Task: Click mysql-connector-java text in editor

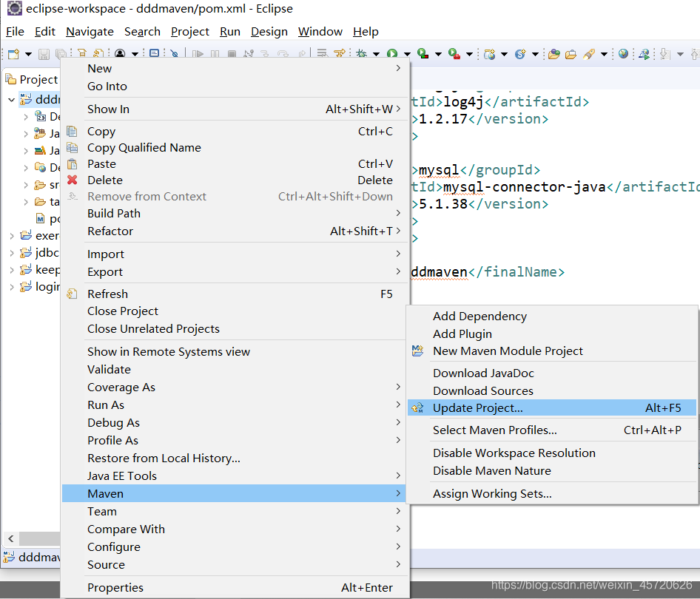Action: coord(524,187)
